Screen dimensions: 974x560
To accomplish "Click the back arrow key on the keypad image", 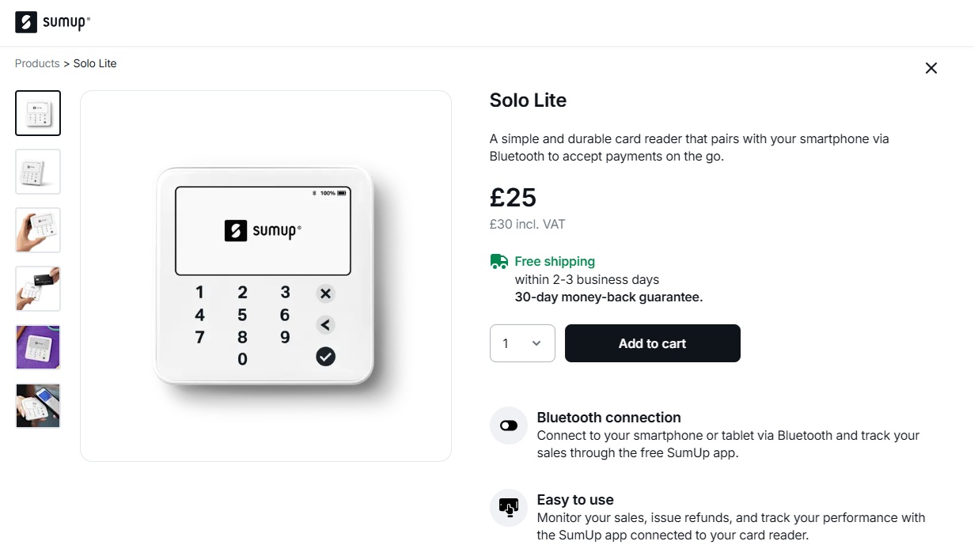I will click(324, 325).
